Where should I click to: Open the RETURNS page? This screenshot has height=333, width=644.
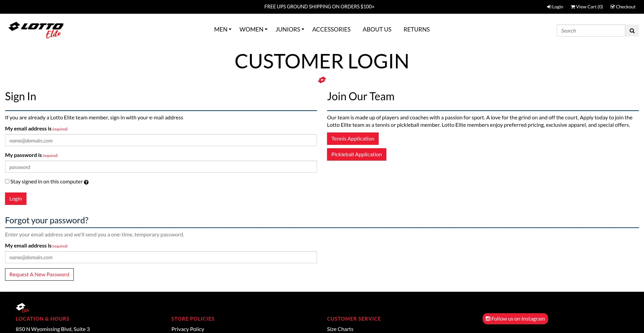[x=417, y=30]
